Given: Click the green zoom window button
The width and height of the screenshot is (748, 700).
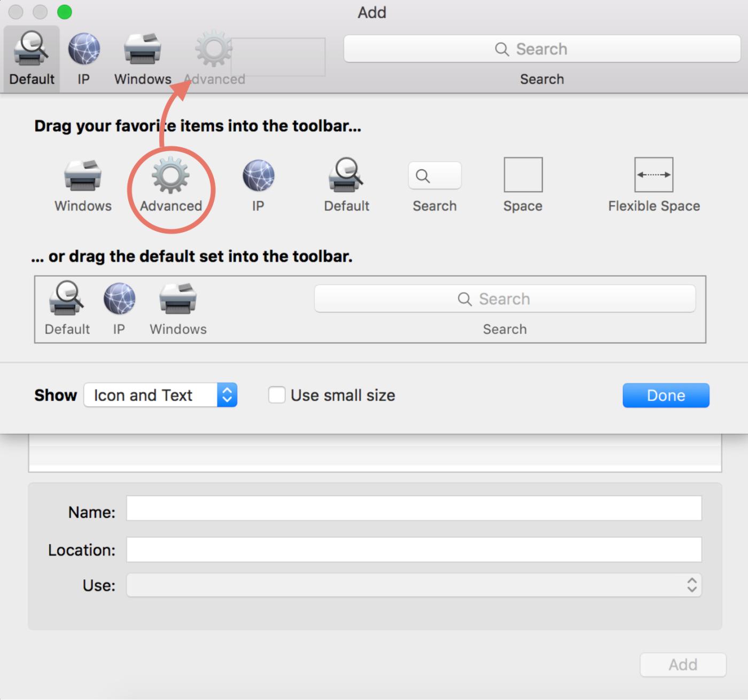Looking at the screenshot, I should tap(65, 12).
